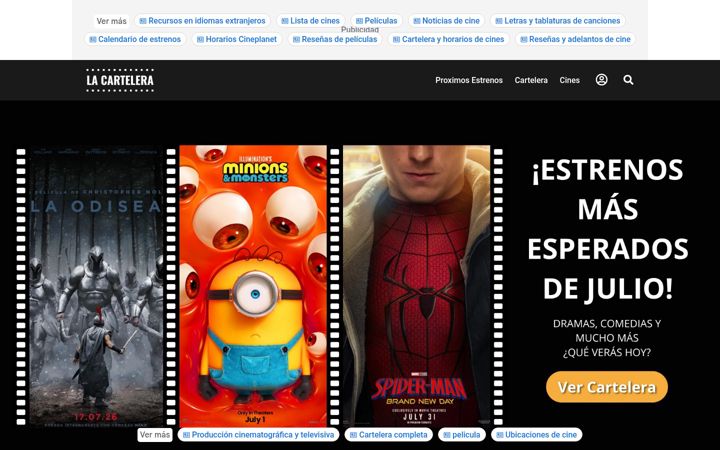This screenshot has width=720, height=450.
Task: Follow Cartelera y horarios de cines link
Action: coord(448,39)
